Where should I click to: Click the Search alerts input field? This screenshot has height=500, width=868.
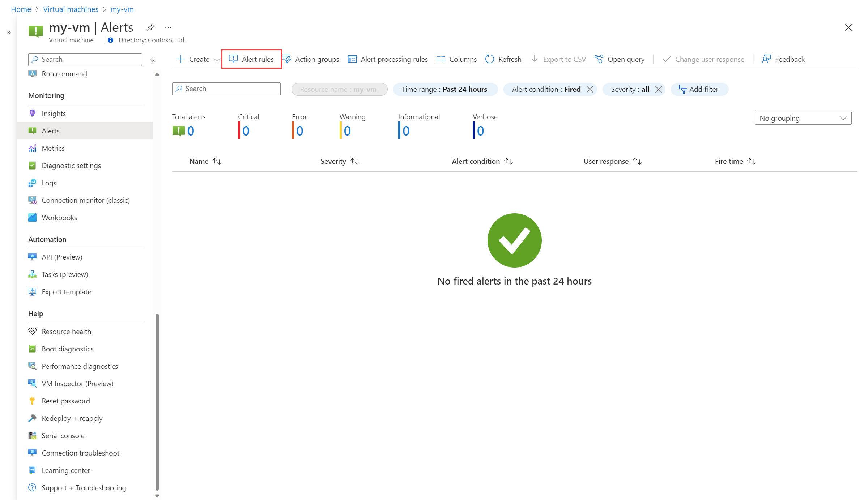point(226,89)
